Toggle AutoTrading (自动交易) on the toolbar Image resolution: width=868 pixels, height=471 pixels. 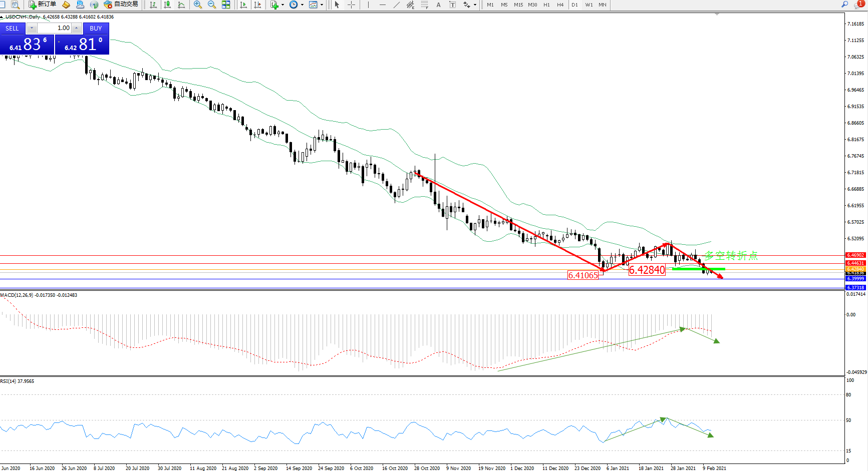(x=121, y=5)
